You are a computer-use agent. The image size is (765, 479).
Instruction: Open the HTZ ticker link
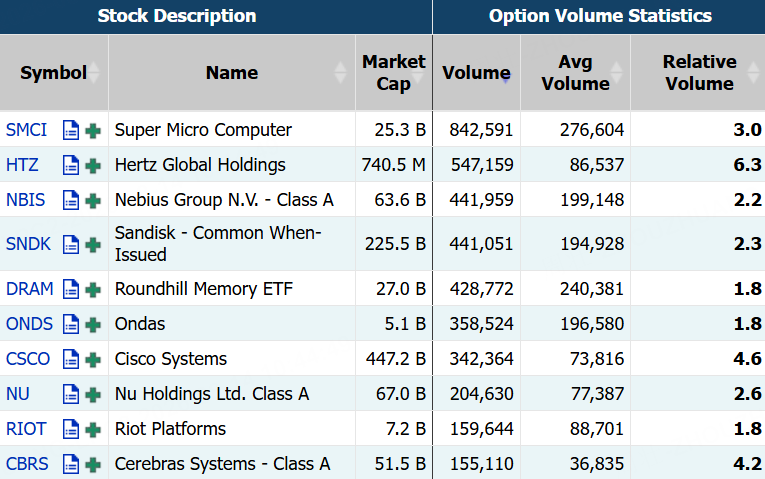22,165
